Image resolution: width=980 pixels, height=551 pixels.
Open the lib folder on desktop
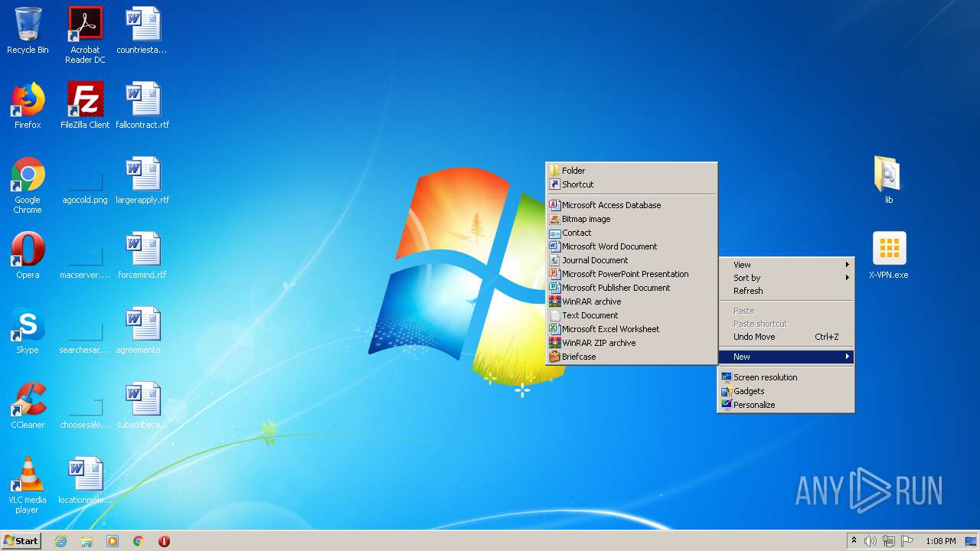coord(889,181)
